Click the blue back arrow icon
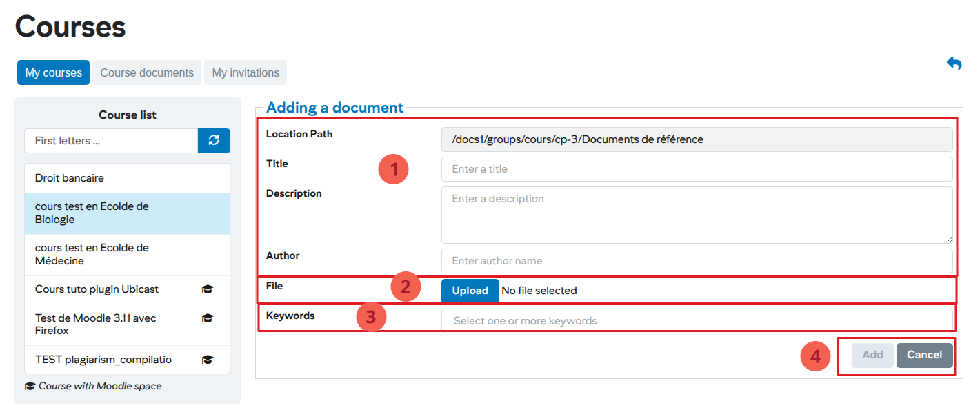Viewport: 980px width, 417px height. (954, 64)
